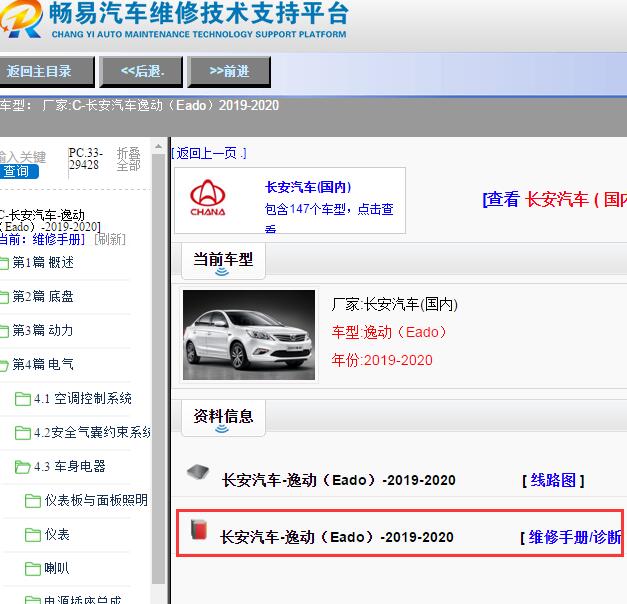
Task: Click the 当前: 维修手册 link
Action: click(x=42, y=239)
